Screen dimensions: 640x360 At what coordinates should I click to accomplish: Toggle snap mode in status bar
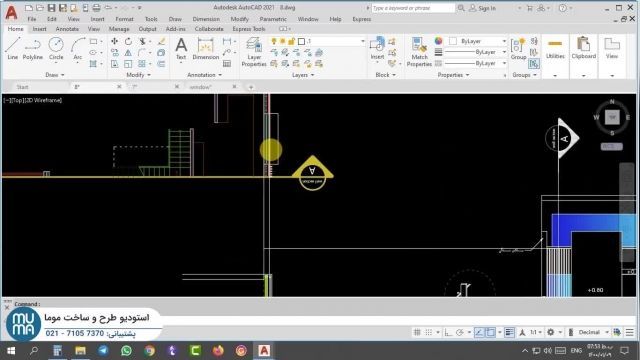(429, 332)
